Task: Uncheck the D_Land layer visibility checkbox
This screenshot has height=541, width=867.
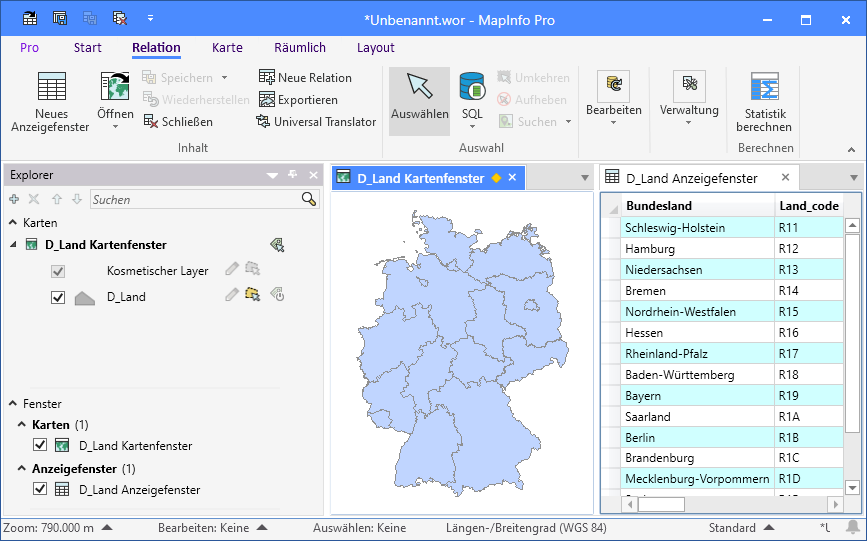Action: (x=58, y=297)
